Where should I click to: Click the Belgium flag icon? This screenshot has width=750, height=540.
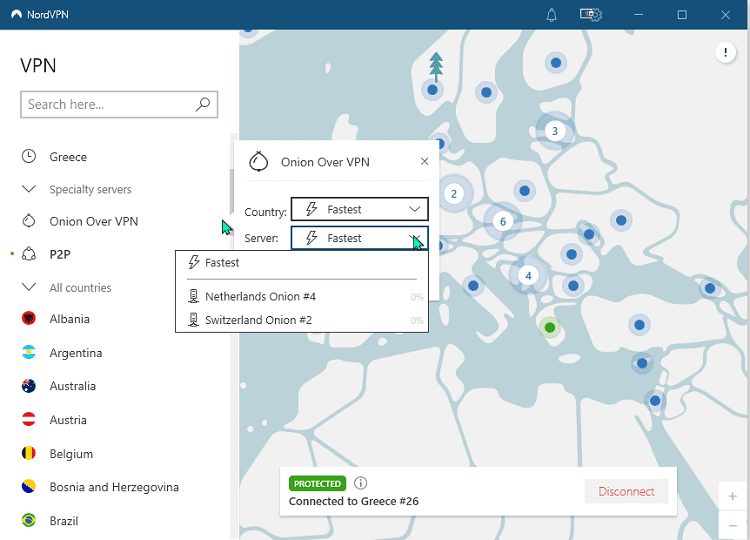(x=29, y=453)
